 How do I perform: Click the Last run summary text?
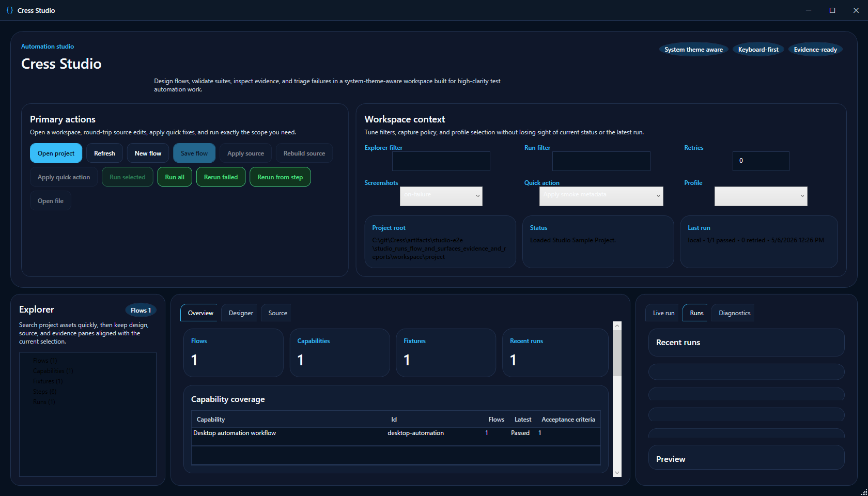coord(756,240)
